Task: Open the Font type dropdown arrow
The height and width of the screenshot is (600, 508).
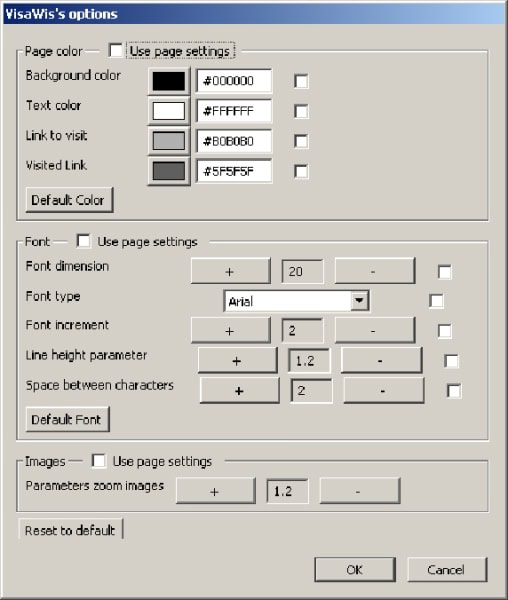Action: pyautogui.click(x=359, y=301)
